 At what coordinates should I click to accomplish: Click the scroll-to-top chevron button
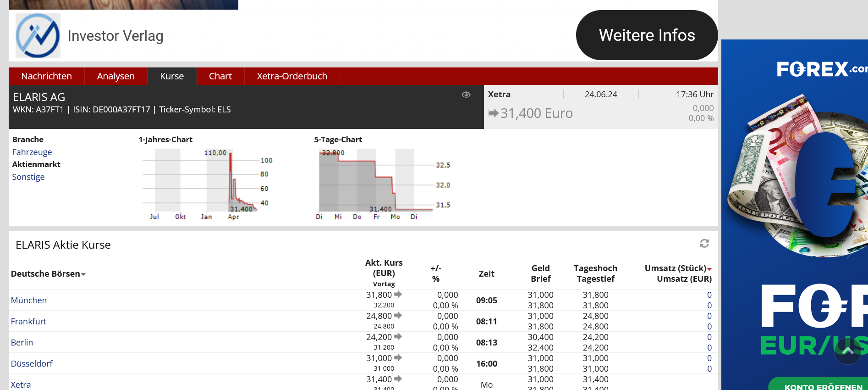(847, 351)
